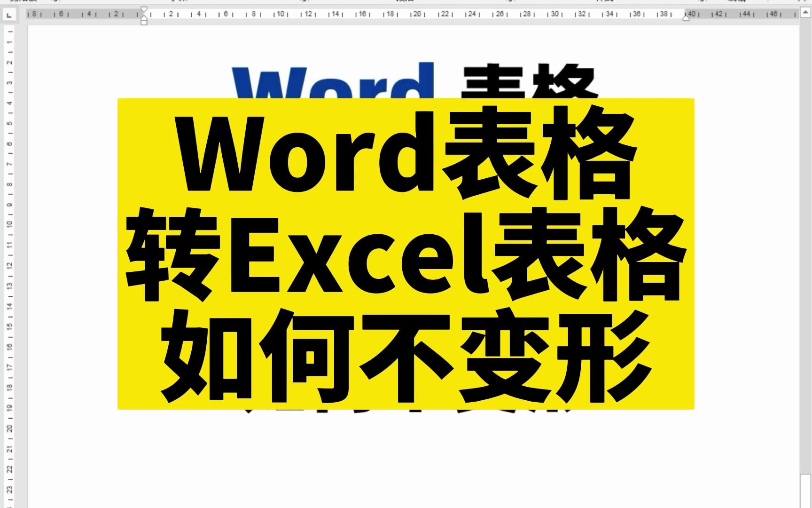Click the 10 mark on vertical ruler
812x508 pixels.
pos(9,224)
